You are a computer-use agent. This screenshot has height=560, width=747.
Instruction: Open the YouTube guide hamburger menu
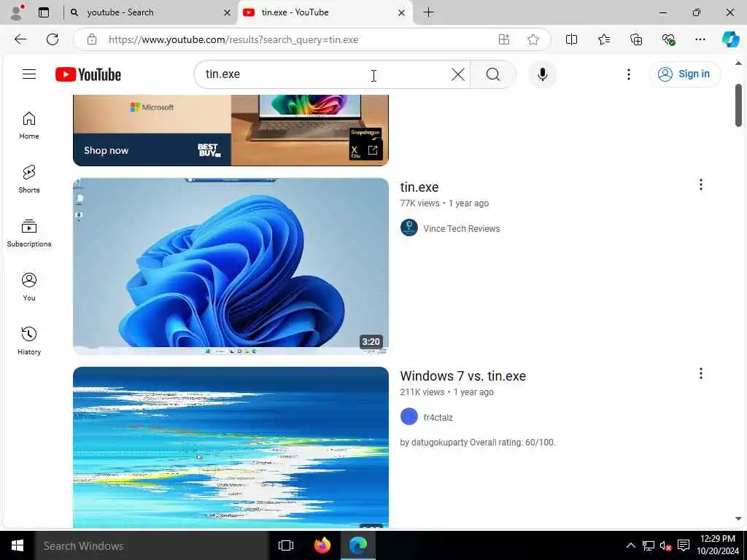(29, 74)
